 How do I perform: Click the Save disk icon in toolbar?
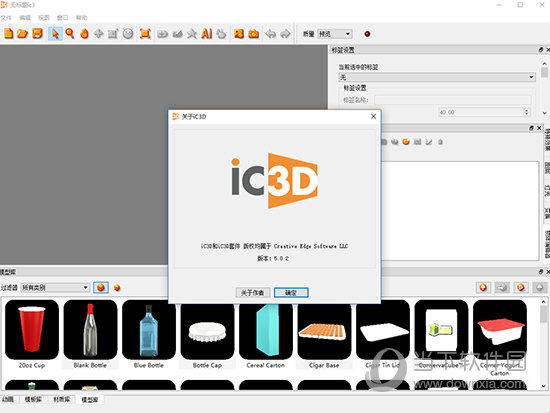click(x=37, y=34)
